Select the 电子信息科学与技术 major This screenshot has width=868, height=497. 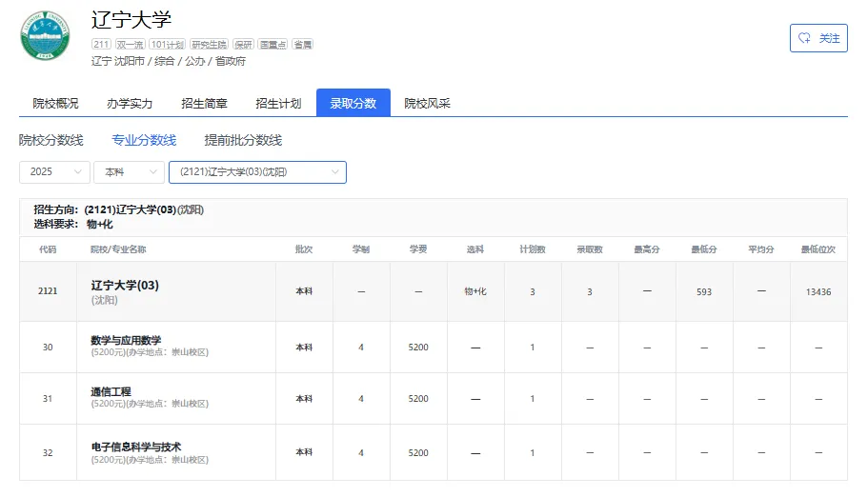[136, 447]
